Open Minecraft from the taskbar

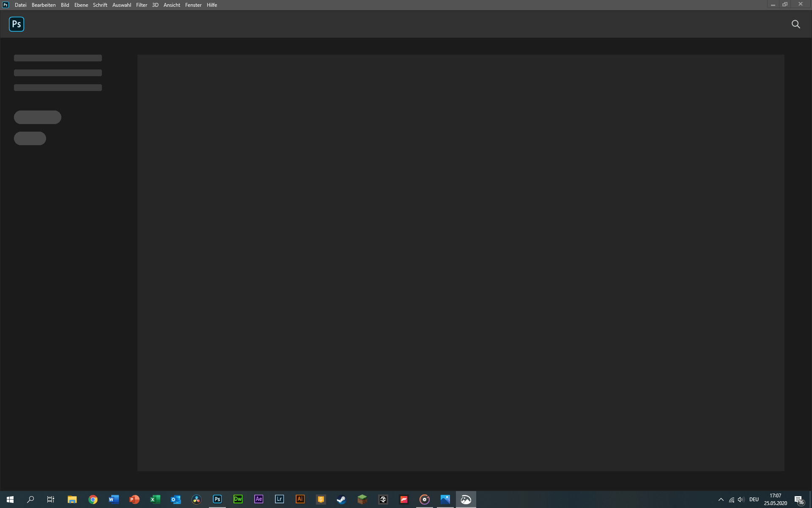coord(362,500)
